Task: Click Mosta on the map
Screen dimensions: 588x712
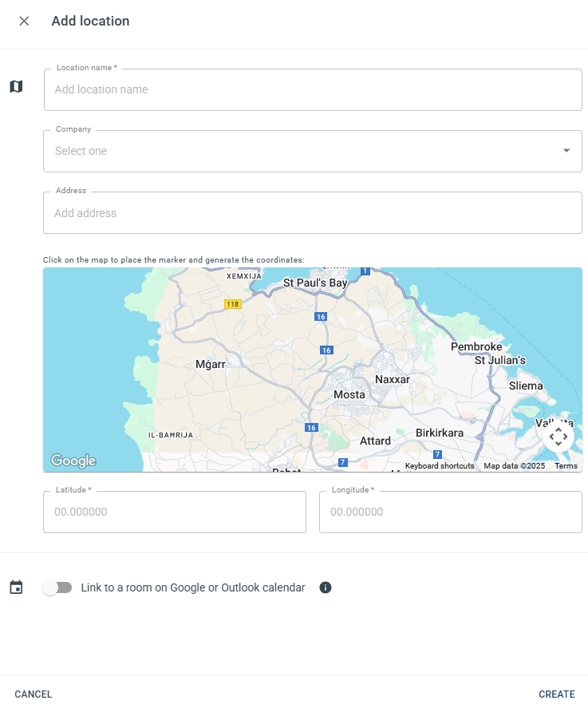Action: click(x=349, y=394)
